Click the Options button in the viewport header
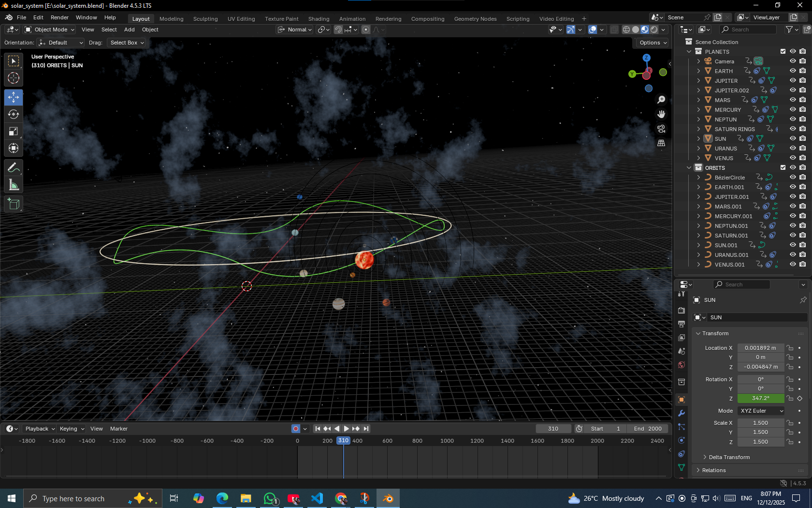Viewport: 812px width, 508px height. tap(651, 43)
